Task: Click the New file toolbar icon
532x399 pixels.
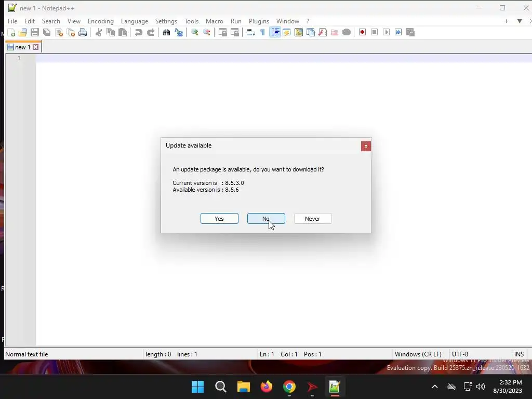Action: pos(11,32)
